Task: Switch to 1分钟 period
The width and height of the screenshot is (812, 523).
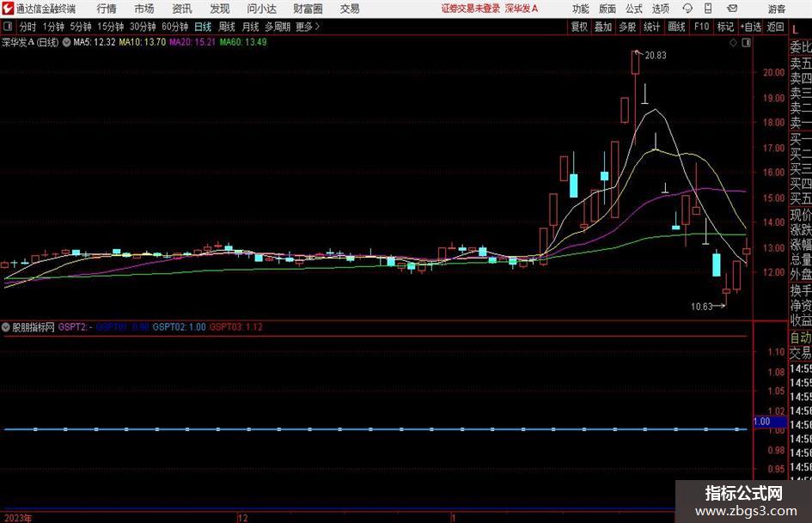Action: 52,27
